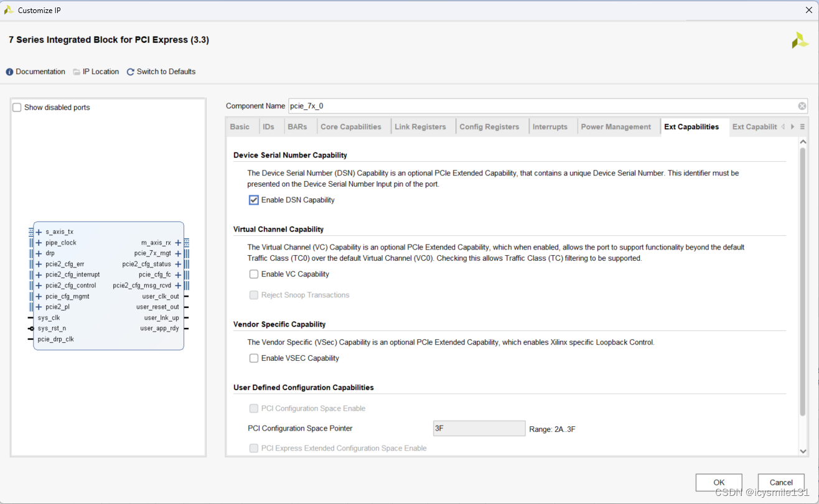
Task: Expand the pcie_cfg_fc port
Action: [x=178, y=275]
